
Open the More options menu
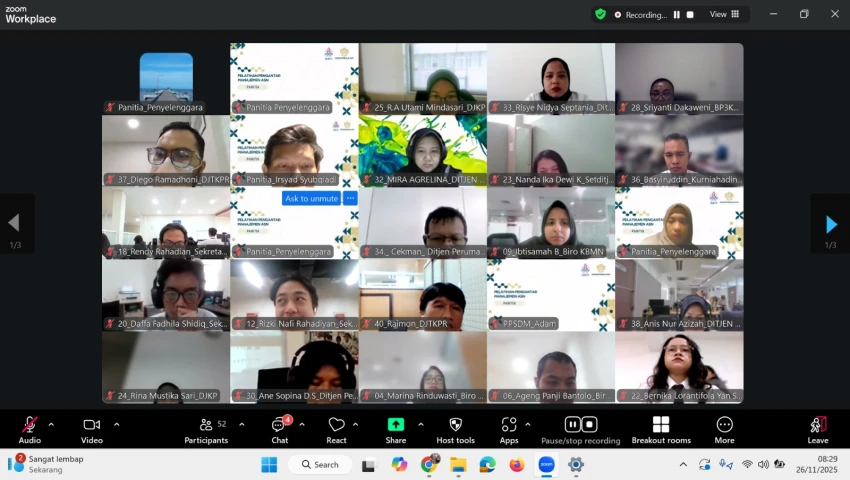tap(724, 430)
